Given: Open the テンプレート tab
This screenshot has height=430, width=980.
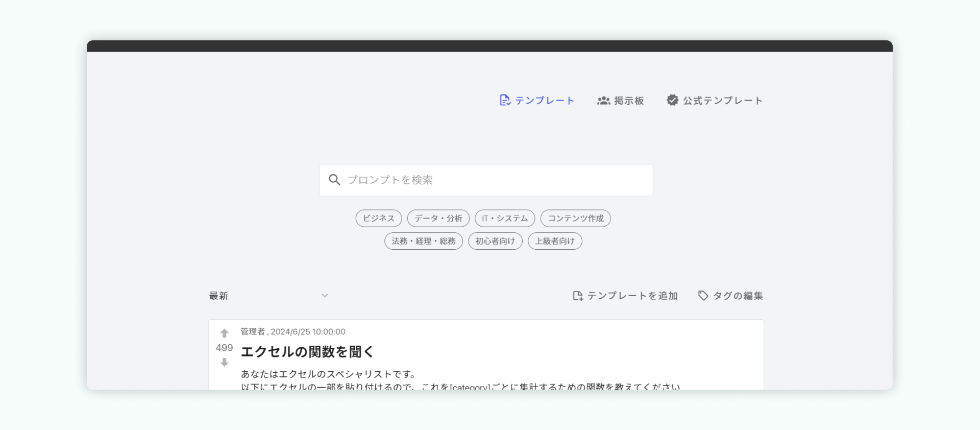Looking at the screenshot, I should point(536,101).
